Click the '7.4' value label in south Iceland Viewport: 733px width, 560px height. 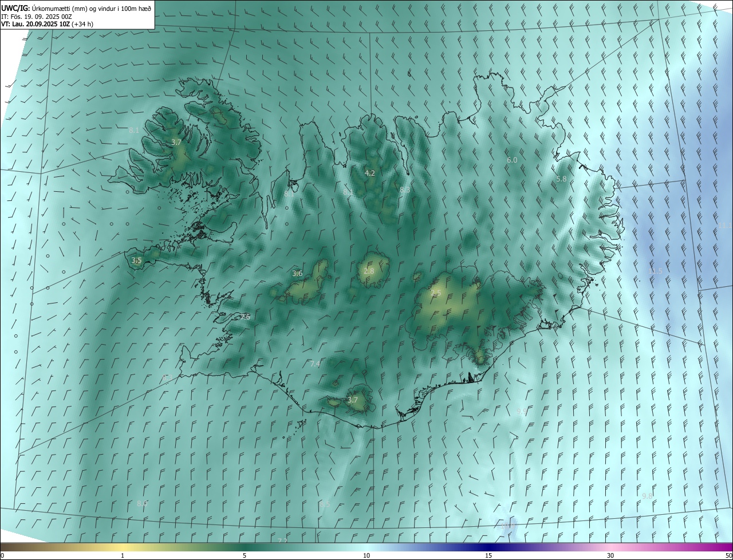tap(315, 364)
